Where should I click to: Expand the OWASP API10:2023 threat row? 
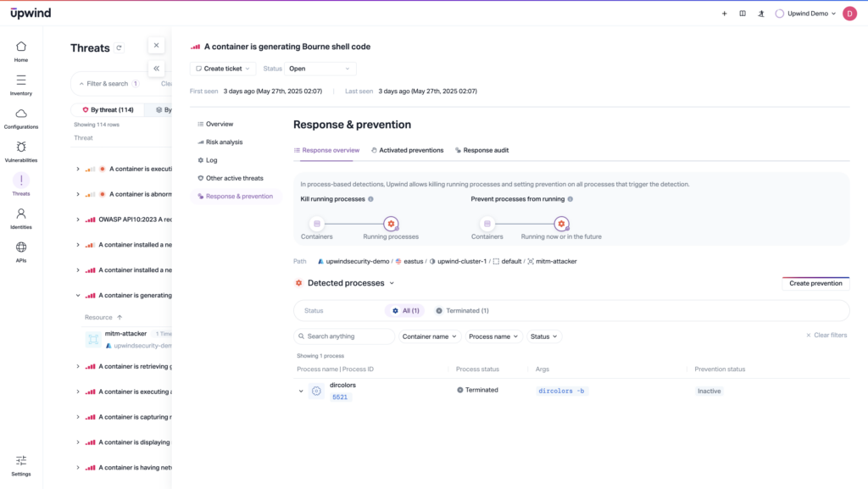(78, 219)
